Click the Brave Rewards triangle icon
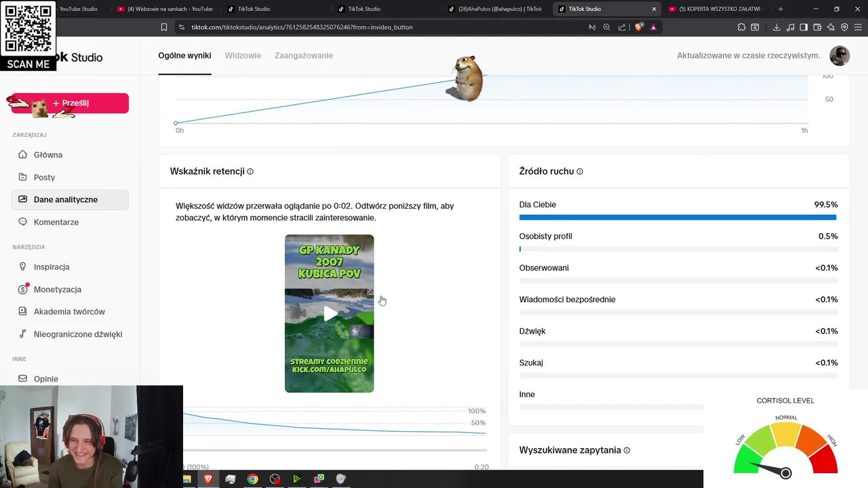Screen dimensions: 868x488 [654, 27]
